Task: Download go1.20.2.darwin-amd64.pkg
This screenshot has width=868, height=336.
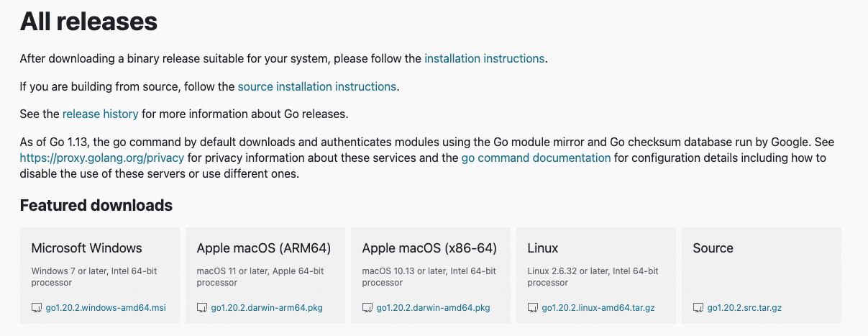Action: point(433,308)
